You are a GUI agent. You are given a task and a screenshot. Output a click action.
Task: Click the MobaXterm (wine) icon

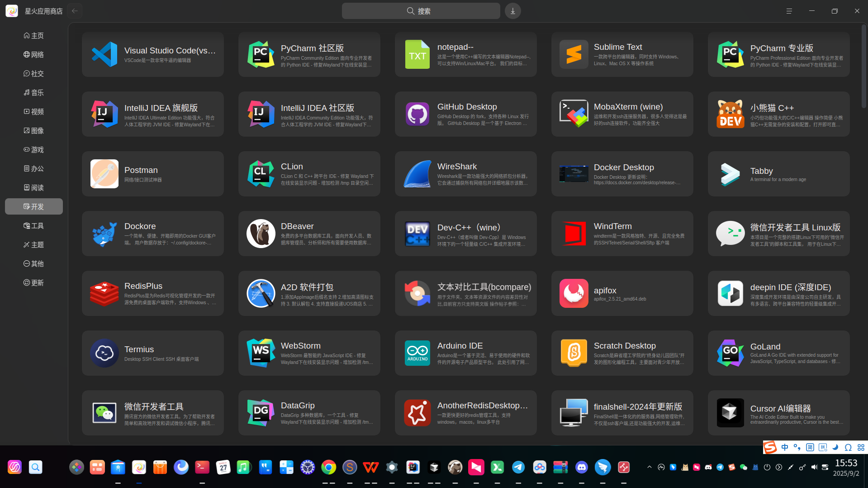pos(574,114)
